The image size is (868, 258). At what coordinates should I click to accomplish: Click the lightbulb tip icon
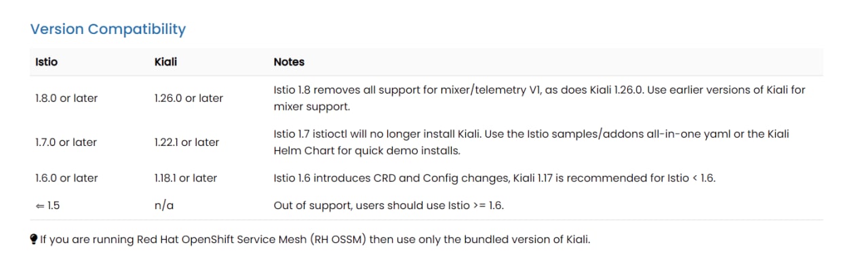[x=34, y=239]
